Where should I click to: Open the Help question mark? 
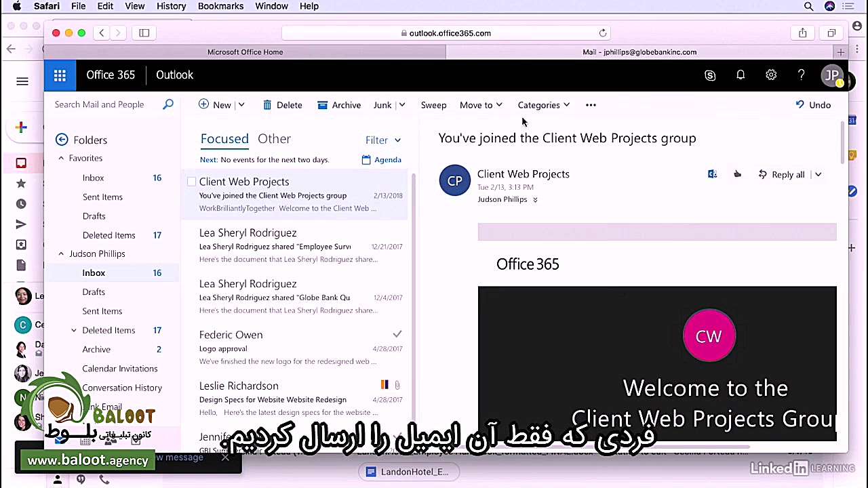point(802,75)
